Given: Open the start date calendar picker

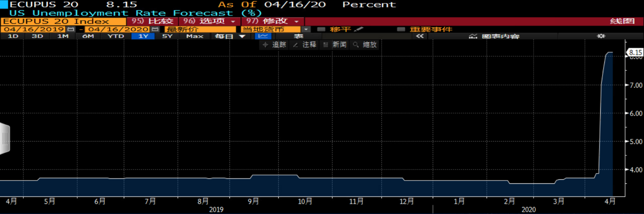Looking at the screenshot, I should pos(70,29).
